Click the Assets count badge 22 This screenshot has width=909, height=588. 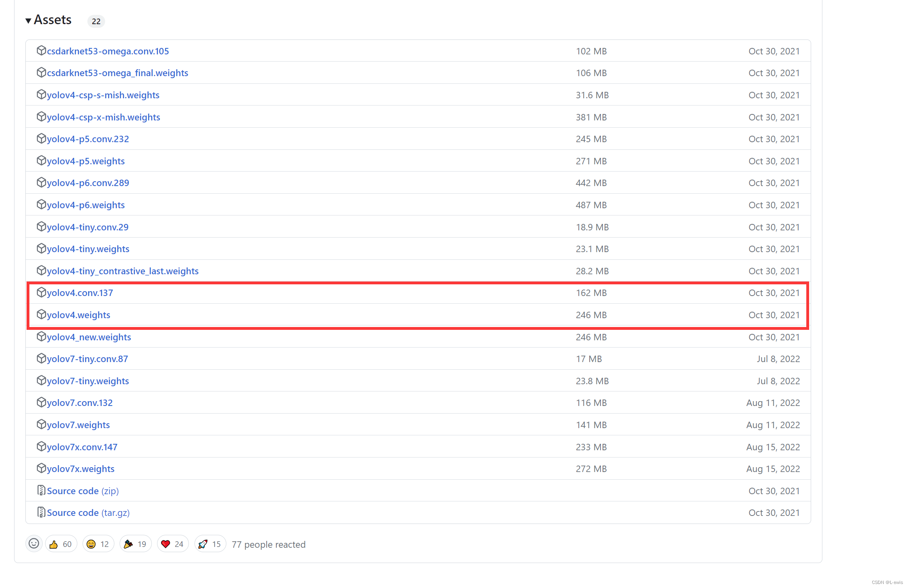(96, 21)
